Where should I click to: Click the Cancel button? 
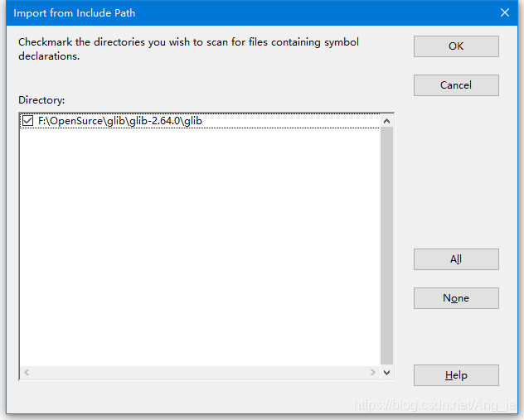pyautogui.click(x=456, y=85)
